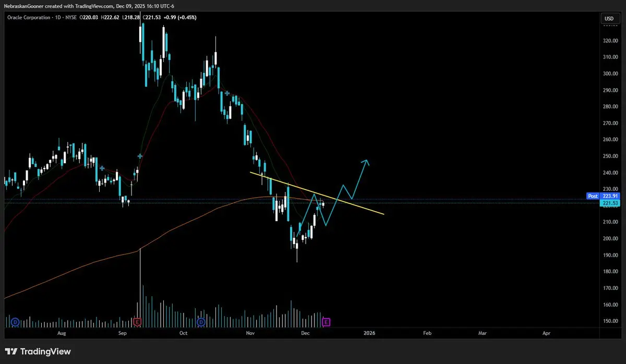Click the Feb label on the time axis

(427, 332)
